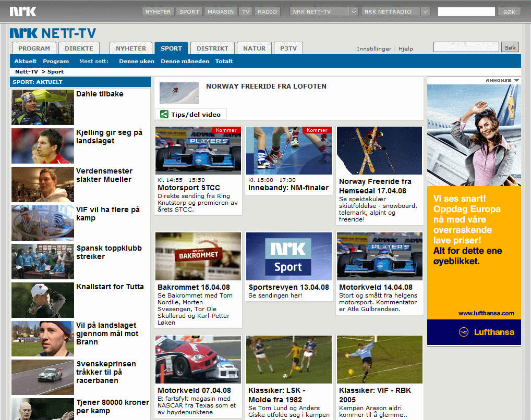Open the Innebandy: NM-finaler title

(288, 188)
